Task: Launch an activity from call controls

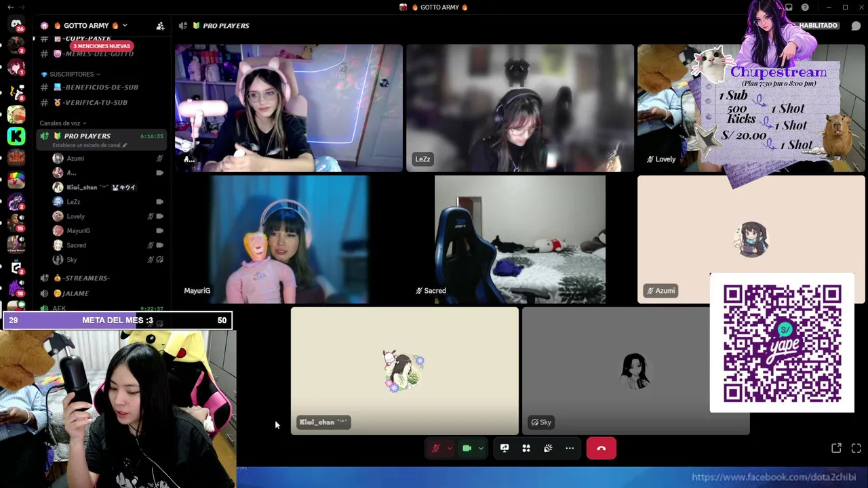Action: [x=526, y=448]
